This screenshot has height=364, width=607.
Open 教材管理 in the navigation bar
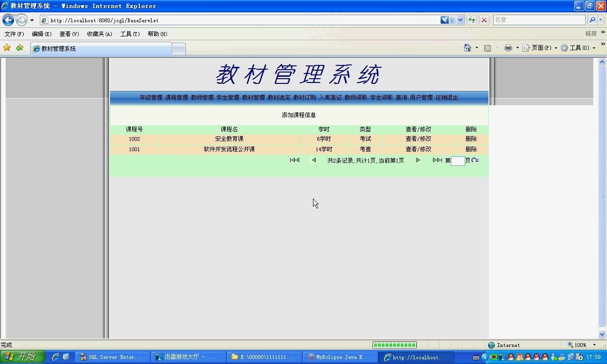[x=253, y=98]
